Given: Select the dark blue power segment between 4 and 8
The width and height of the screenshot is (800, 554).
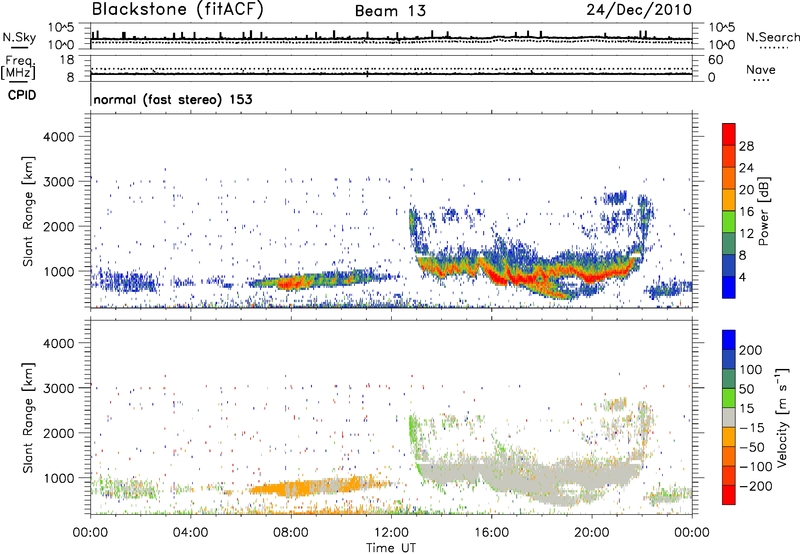Looking at the screenshot, I should coord(729,265).
